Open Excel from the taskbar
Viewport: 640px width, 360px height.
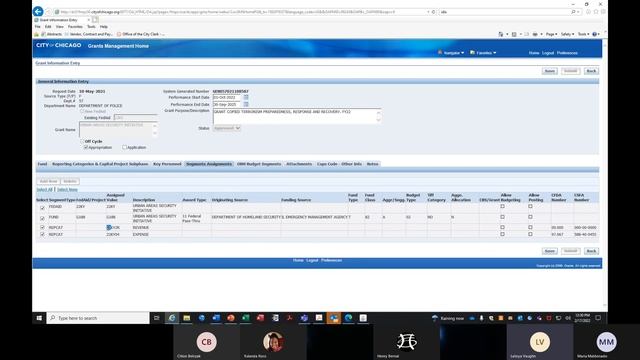click(246, 318)
